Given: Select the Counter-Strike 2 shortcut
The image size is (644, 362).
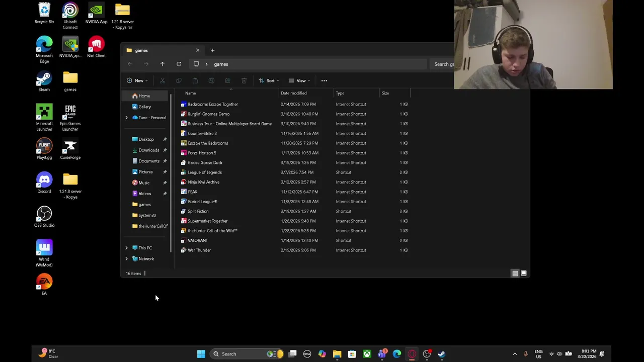Looking at the screenshot, I should click(202, 134).
